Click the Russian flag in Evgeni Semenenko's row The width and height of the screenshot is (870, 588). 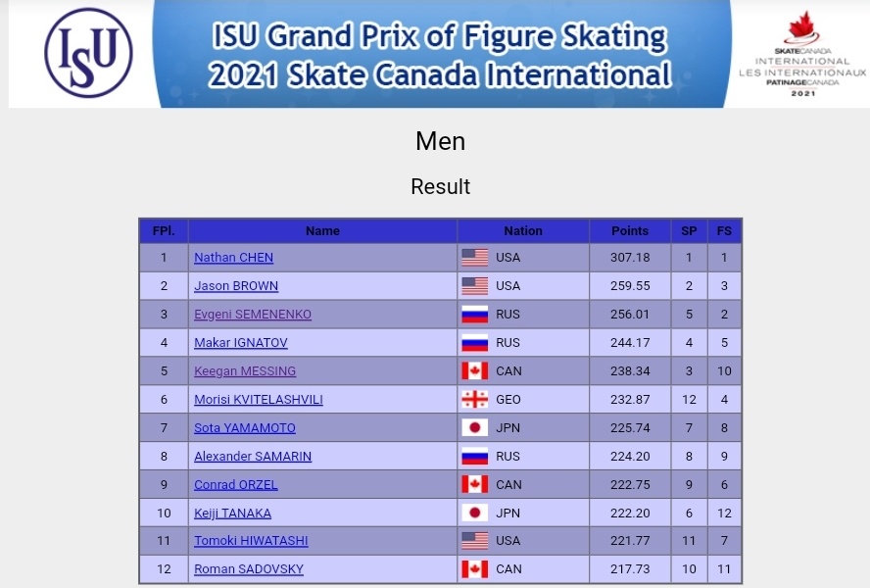[475, 315]
